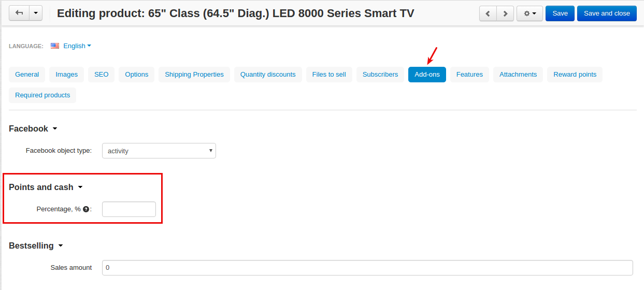The height and width of the screenshot is (290, 644).
Task: Select the Shipping Properties tab
Action: click(x=194, y=75)
